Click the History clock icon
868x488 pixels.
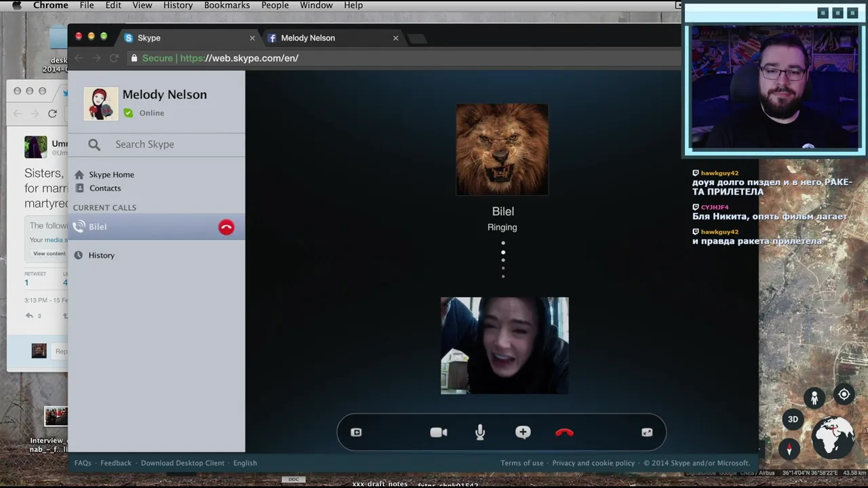[79, 255]
